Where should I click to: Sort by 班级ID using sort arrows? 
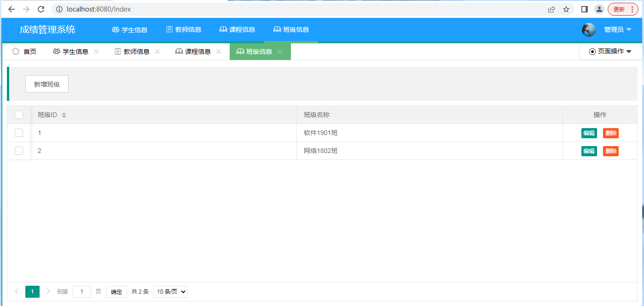click(x=64, y=115)
